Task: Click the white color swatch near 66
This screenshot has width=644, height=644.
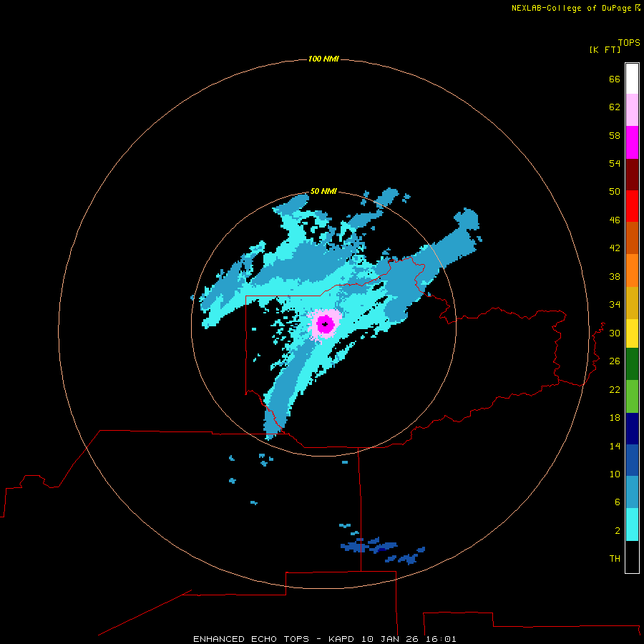Action: [x=632, y=79]
